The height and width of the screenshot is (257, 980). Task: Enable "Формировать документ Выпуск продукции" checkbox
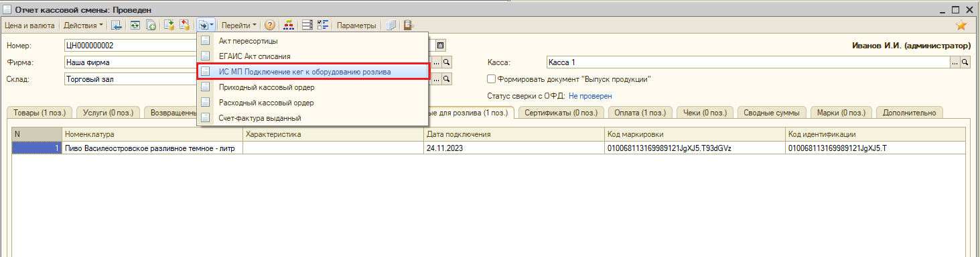tap(492, 79)
